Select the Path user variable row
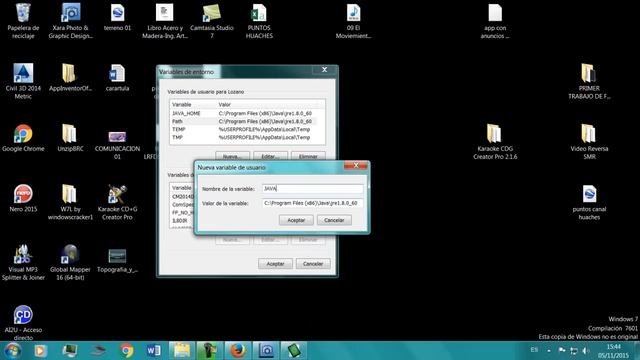The image size is (640, 360). 247,121
